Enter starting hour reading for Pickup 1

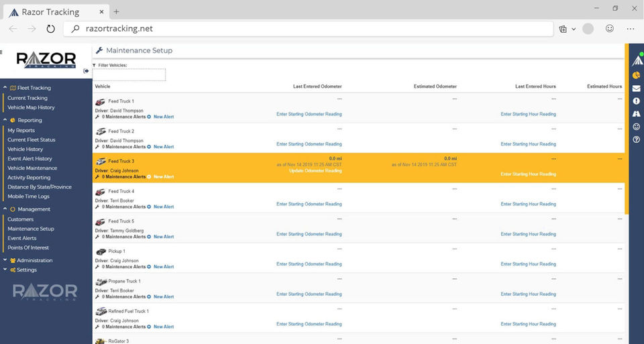pos(528,264)
